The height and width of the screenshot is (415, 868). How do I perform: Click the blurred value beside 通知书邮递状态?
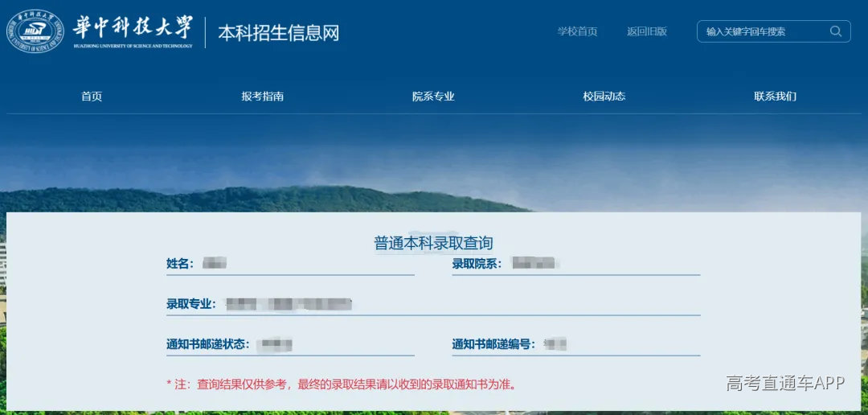(276, 345)
